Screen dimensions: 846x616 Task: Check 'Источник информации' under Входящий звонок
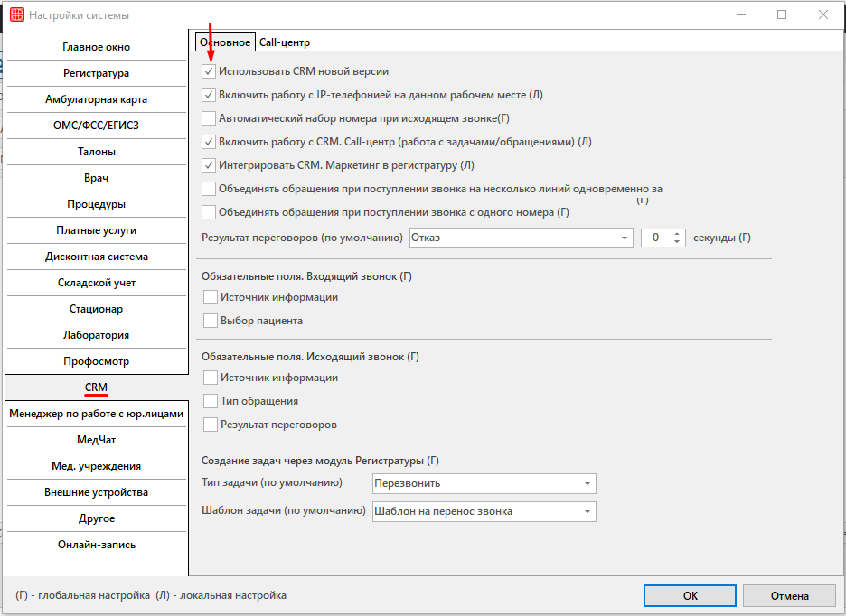(211, 297)
